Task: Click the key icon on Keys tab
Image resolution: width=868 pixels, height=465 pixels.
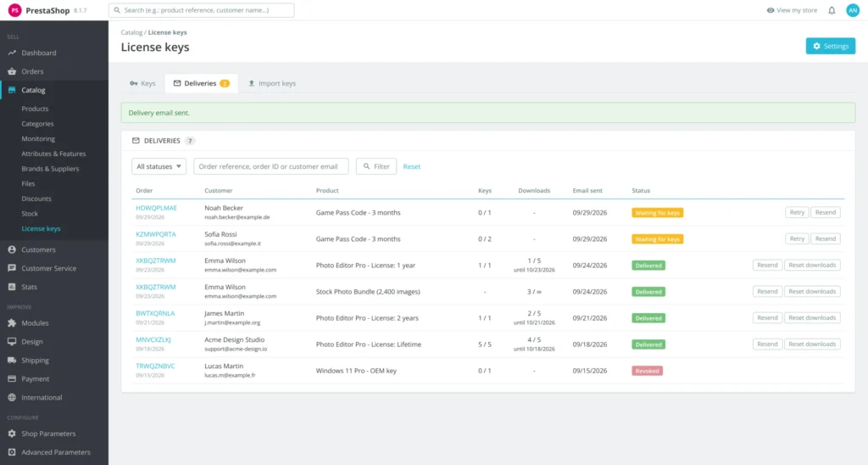Action: [133, 83]
